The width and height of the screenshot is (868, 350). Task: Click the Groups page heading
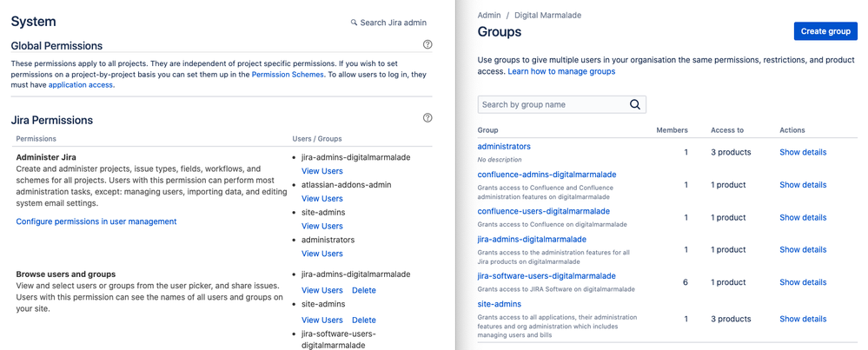click(500, 32)
